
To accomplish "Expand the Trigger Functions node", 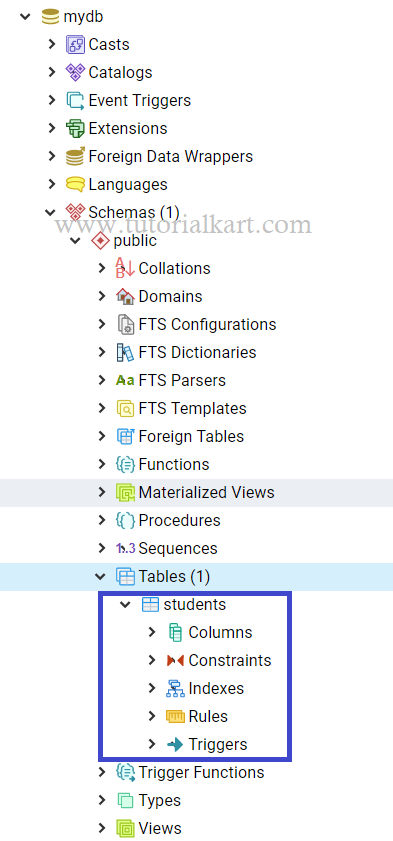I will coord(102,772).
